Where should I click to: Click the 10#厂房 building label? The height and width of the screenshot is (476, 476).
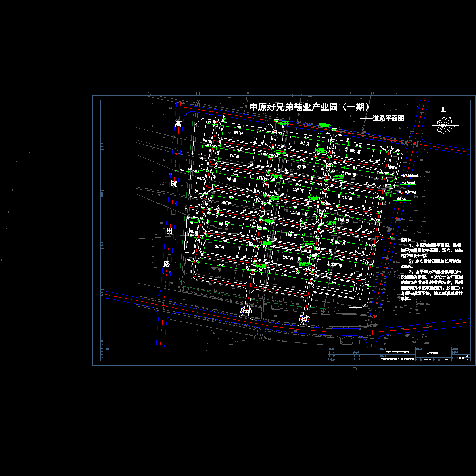click(298, 190)
